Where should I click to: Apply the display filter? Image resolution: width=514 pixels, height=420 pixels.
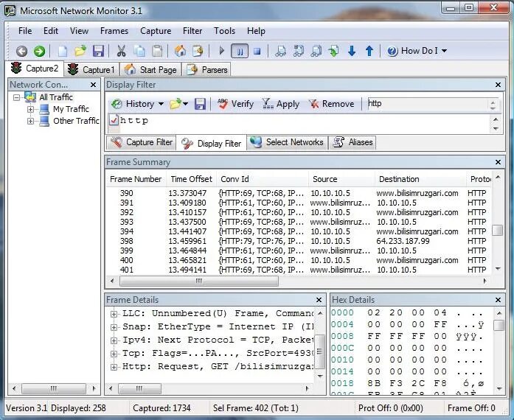(281, 104)
